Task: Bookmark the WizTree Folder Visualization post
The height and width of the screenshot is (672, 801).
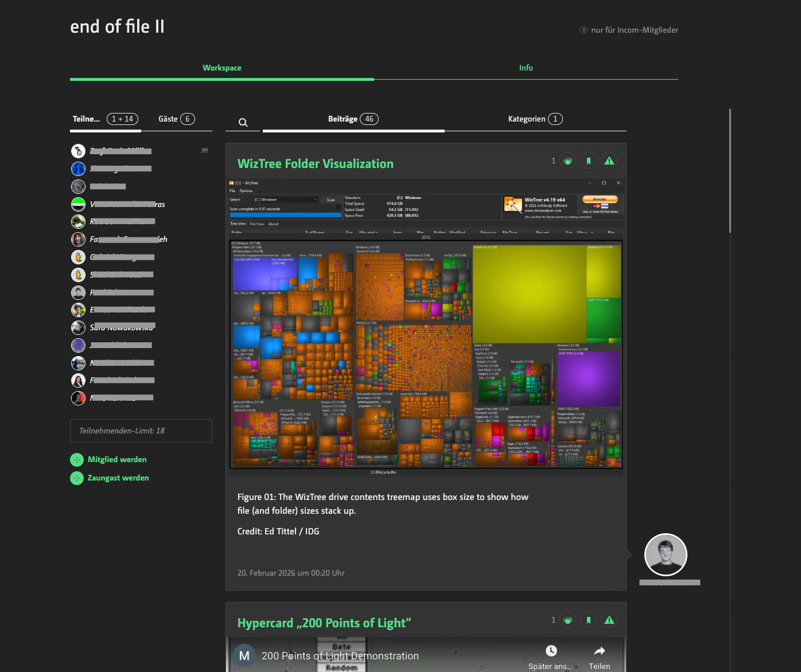Action: click(x=589, y=161)
